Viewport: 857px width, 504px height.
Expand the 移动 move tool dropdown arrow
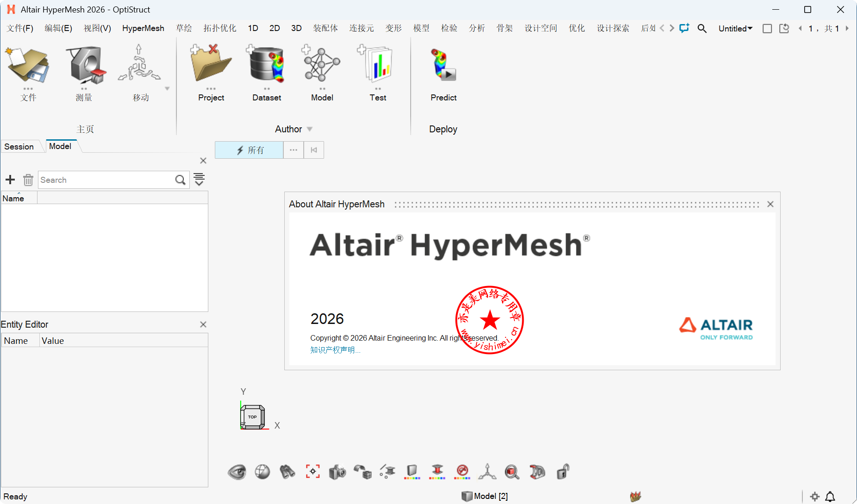167,88
